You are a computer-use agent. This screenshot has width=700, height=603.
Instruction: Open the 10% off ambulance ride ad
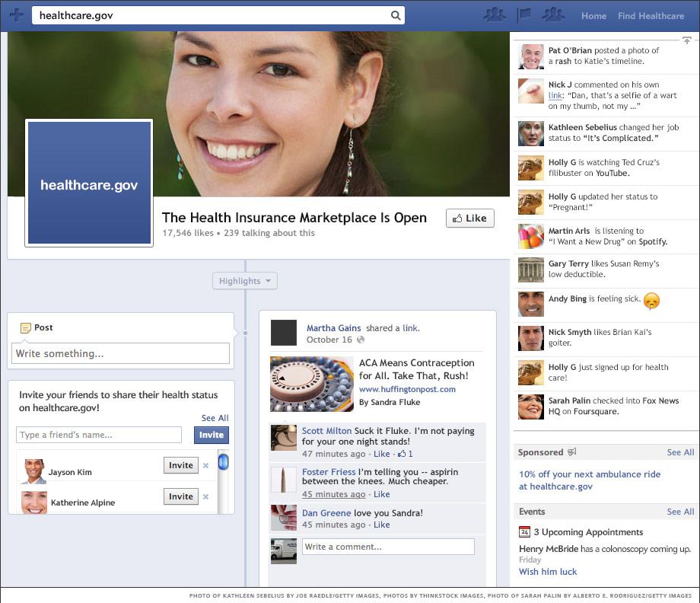pos(590,480)
